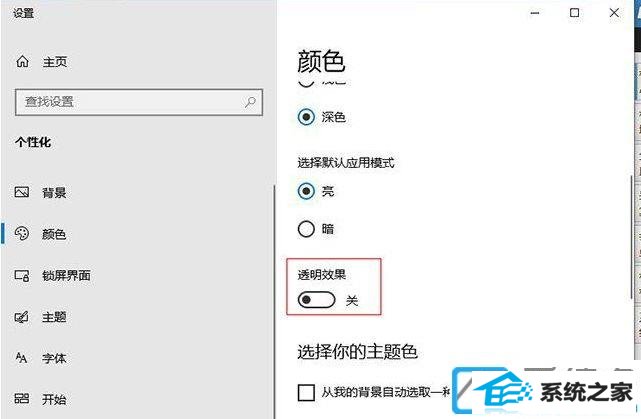The width and height of the screenshot is (641, 419).
Task: Select the 背景 picture icon
Action: (x=22, y=192)
